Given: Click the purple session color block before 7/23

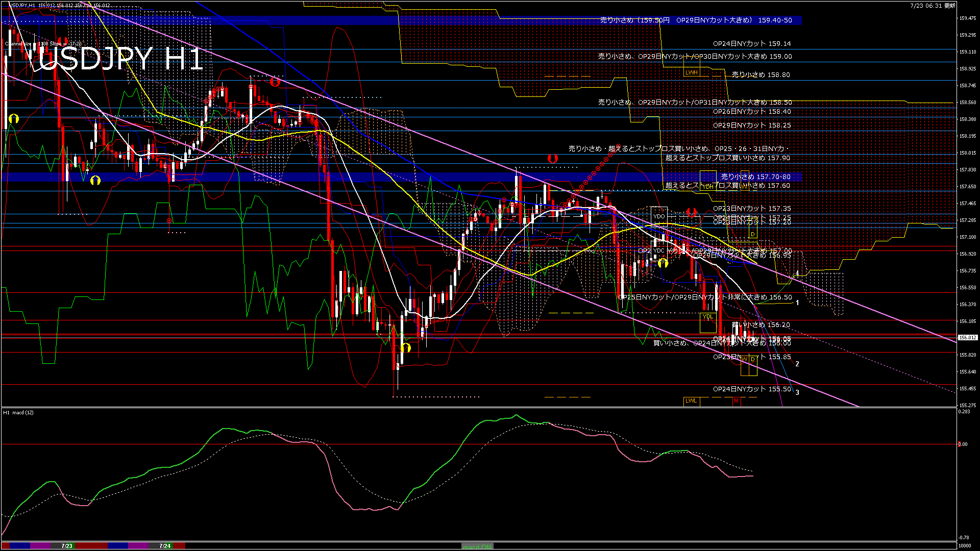Looking at the screenshot, I should pos(41,546).
